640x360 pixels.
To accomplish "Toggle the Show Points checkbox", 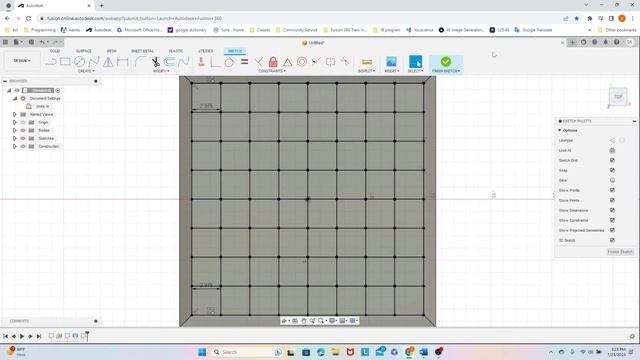I will [612, 200].
